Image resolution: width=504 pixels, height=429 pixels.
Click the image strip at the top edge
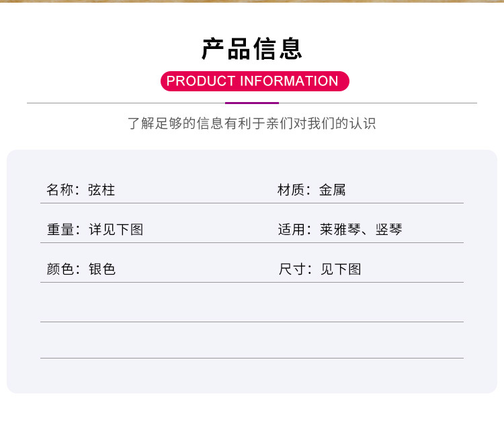[252, 1]
